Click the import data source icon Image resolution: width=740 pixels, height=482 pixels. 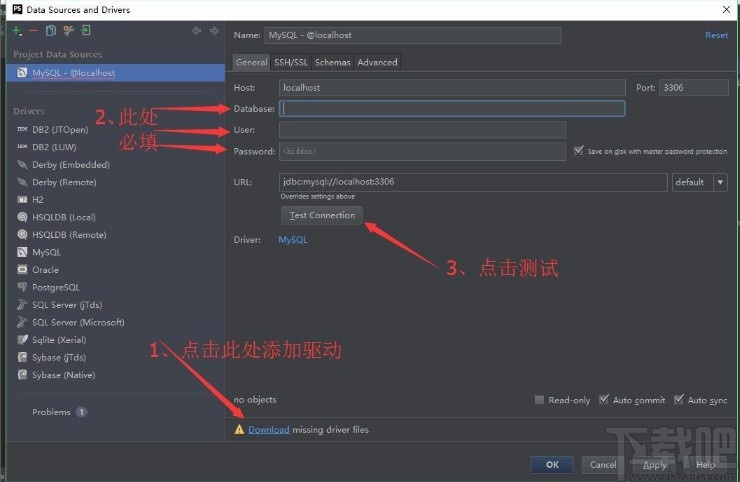tap(86, 31)
